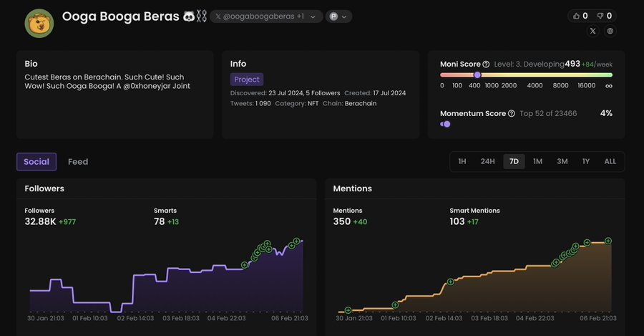Click the last marker on Mentions chart
The height and width of the screenshot is (336, 644).
[x=609, y=240]
